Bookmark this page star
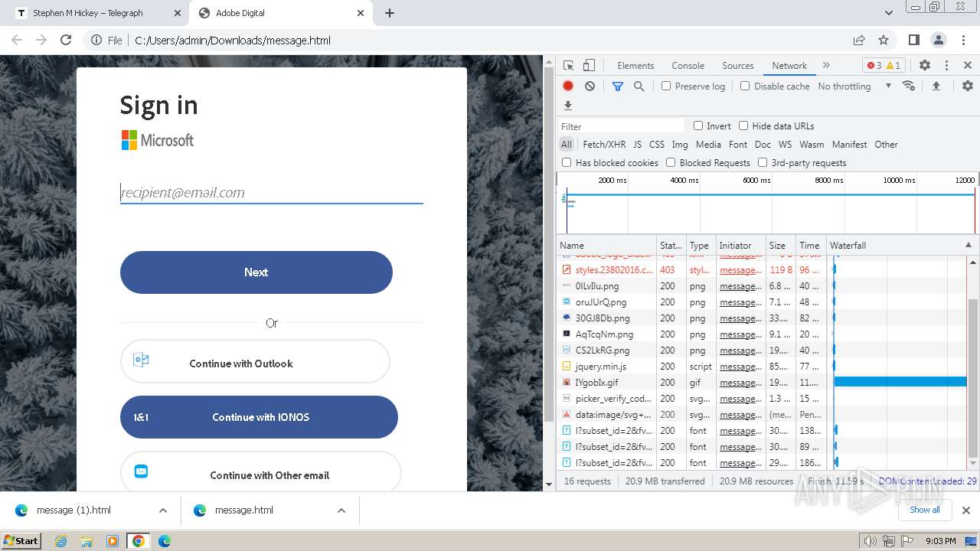The image size is (980, 551). pyautogui.click(x=884, y=40)
